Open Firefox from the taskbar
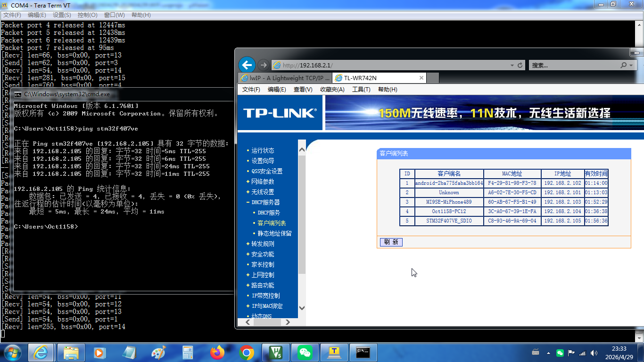This screenshot has height=362, width=644. (217, 352)
